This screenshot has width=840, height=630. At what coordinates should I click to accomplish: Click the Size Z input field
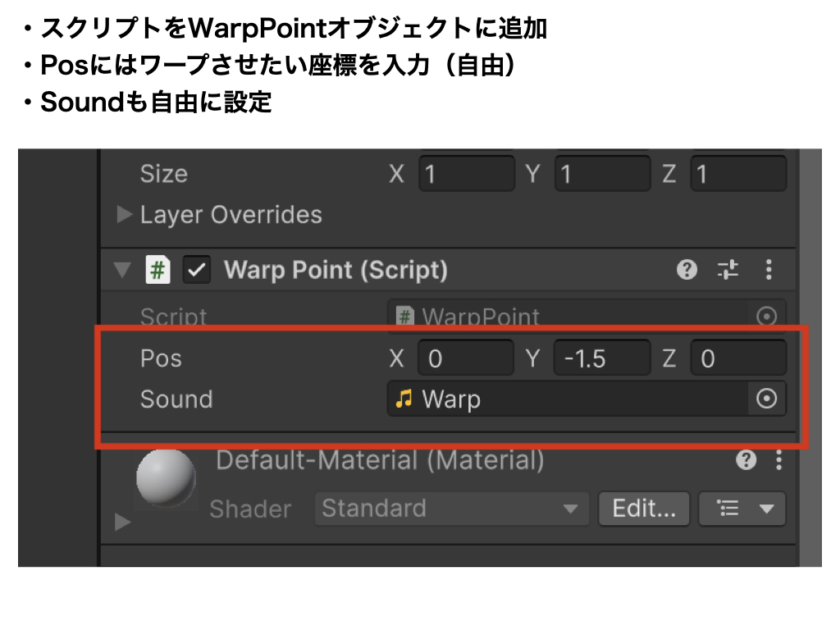click(737, 174)
